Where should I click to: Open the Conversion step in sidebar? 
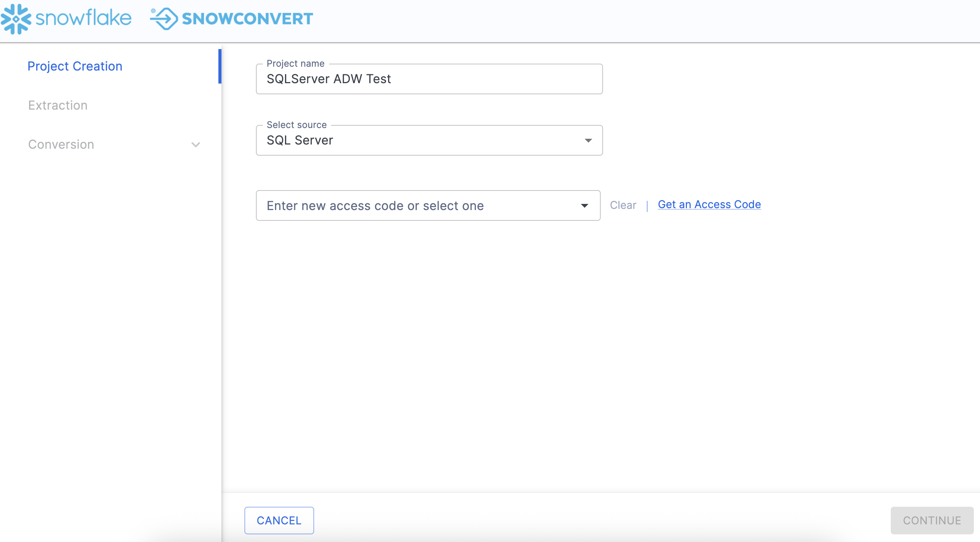tap(61, 145)
